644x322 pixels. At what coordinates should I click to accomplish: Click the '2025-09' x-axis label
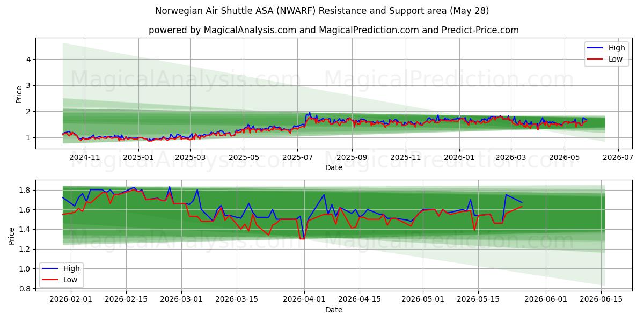[x=352, y=158]
